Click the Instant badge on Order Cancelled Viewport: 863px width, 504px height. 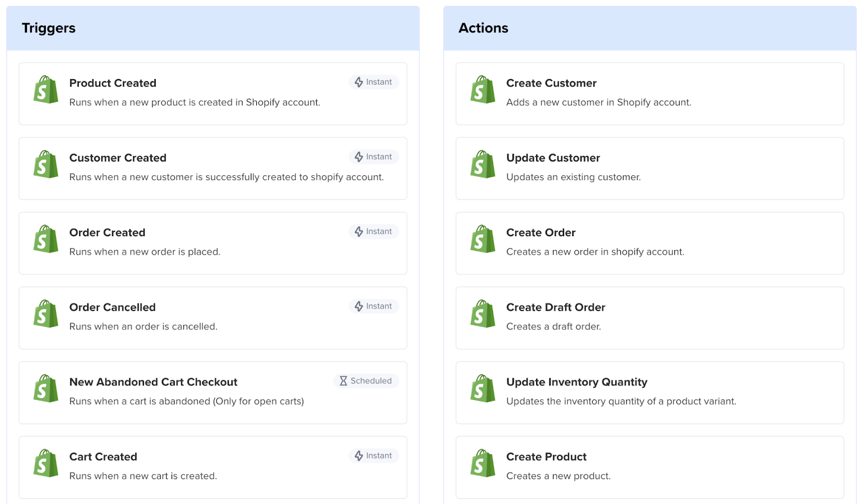373,306
